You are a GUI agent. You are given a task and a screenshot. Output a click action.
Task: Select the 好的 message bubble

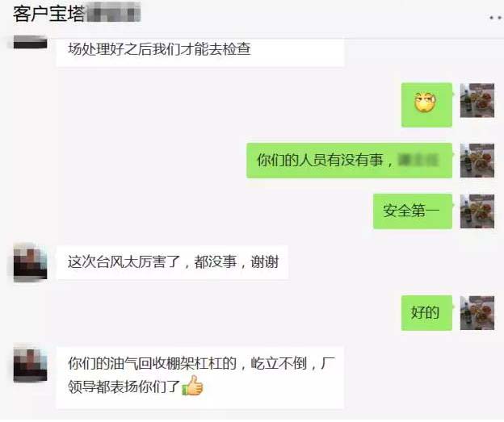tap(426, 313)
